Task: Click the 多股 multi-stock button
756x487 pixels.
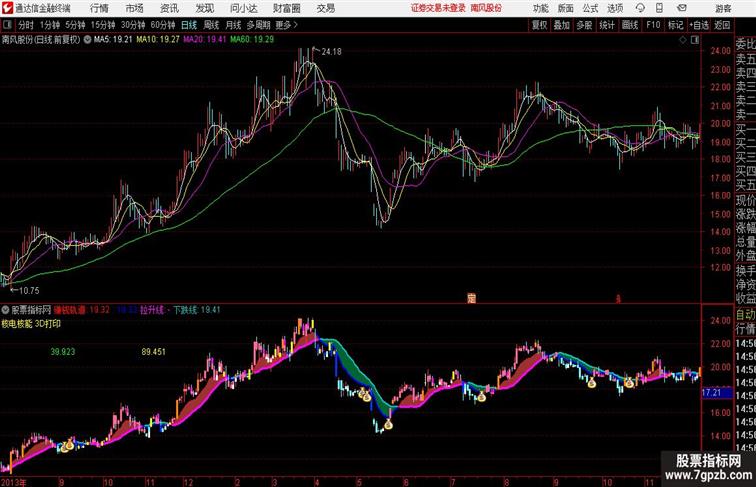Action: coord(584,25)
